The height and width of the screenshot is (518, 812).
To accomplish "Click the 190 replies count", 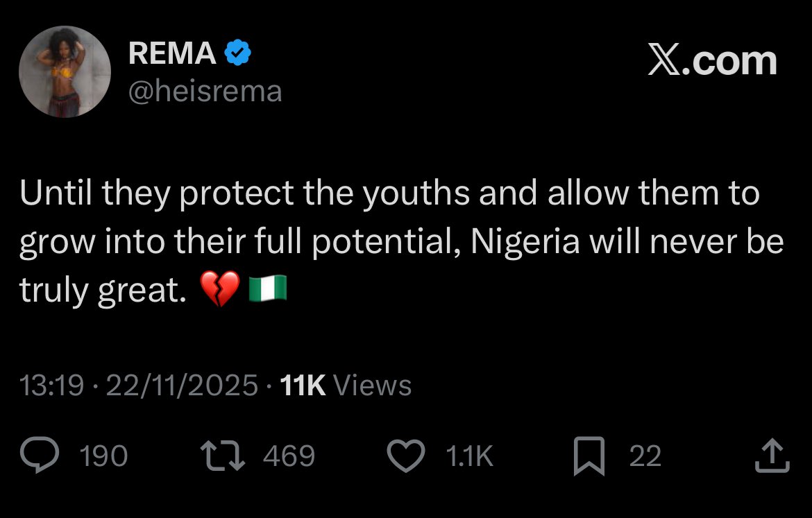I will 104,456.
